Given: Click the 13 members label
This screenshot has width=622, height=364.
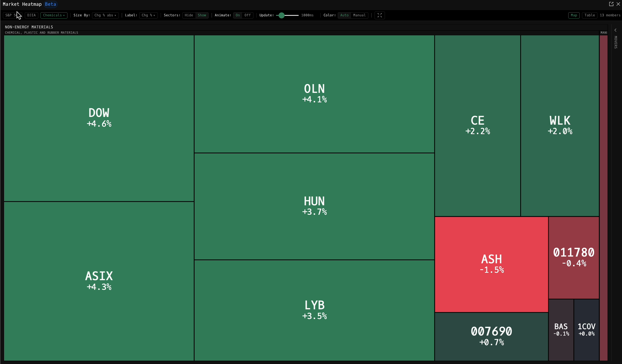Looking at the screenshot, I should tap(610, 15).
